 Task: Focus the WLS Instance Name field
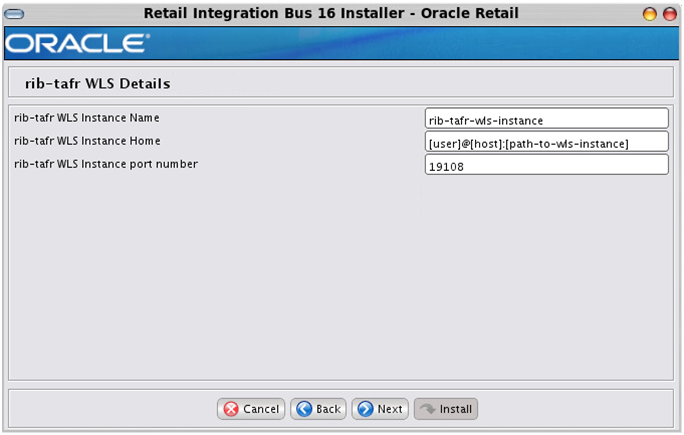click(547, 118)
